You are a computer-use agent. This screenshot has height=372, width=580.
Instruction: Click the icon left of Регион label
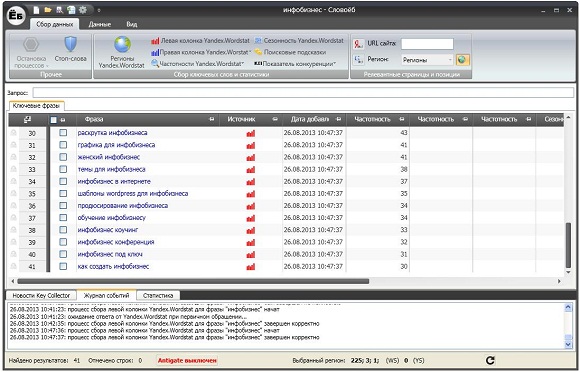coord(358,60)
